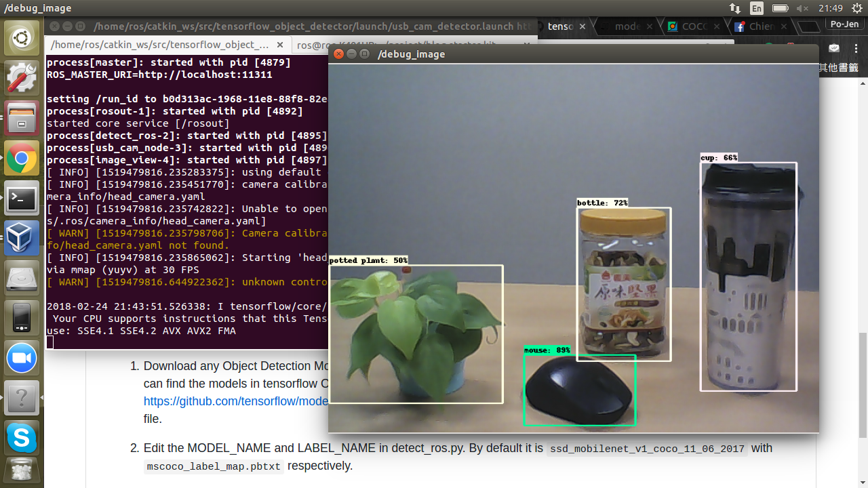Open System Tools wrench icon in dock
Screen dimensions: 868x488
coord(22,78)
